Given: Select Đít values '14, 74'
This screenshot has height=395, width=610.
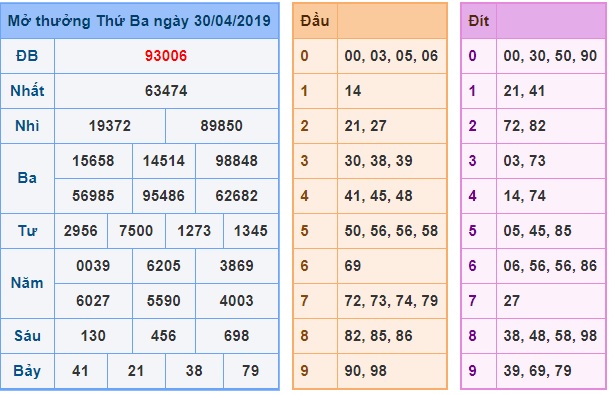Looking at the screenshot, I should tap(524, 196).
